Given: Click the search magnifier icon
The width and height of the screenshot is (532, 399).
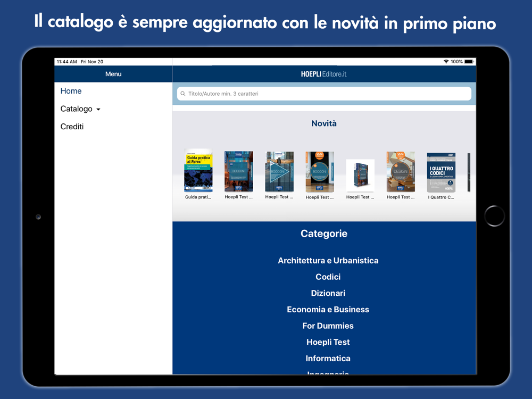Looking at the screenshot, I should [x=183, y=94].
